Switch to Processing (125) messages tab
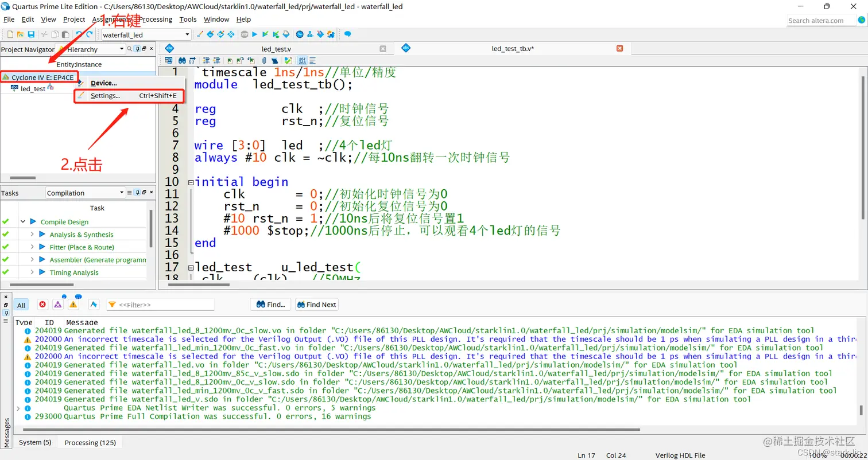 click(90, 442)
